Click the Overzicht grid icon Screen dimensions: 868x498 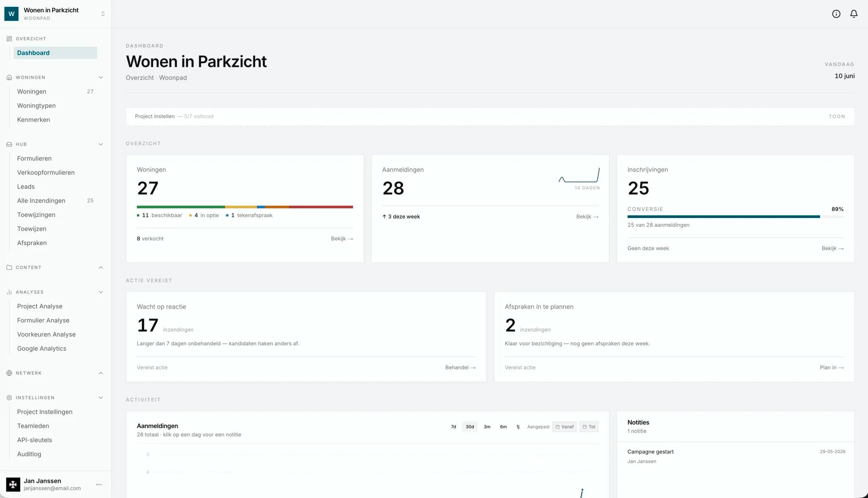pyautogui.click(x=9, y=39)
